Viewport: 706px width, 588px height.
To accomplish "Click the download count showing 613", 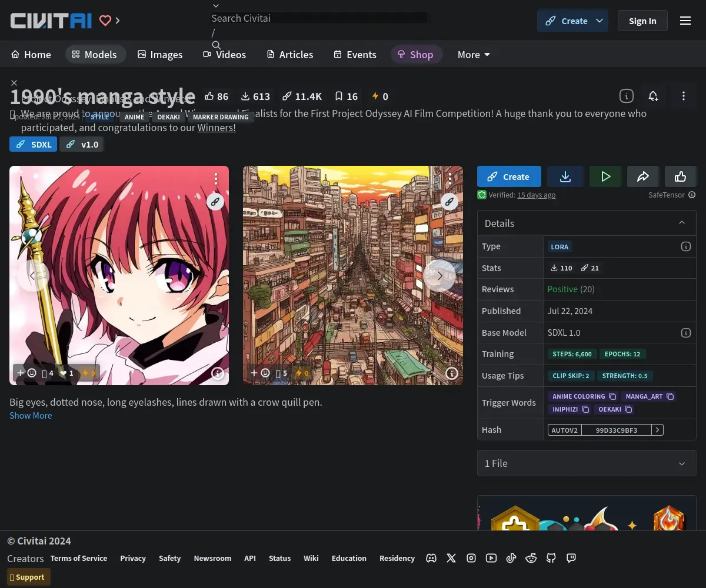I will pos(255,96).
